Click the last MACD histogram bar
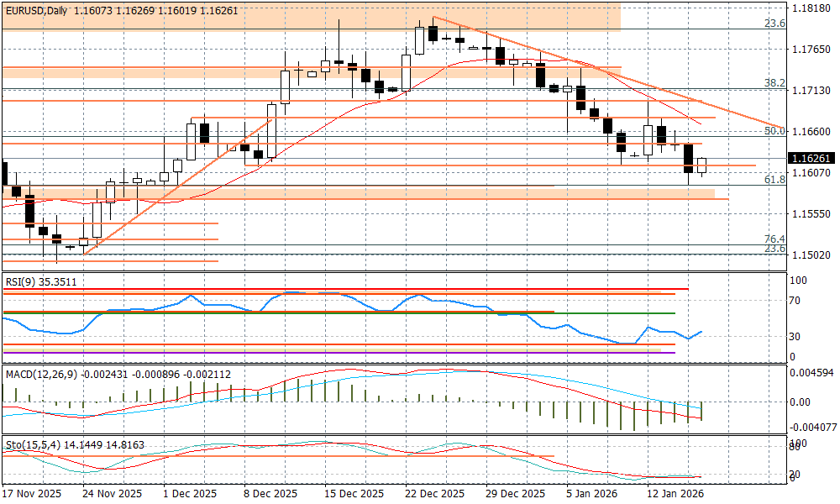840x504 pixels. (701, 411)
